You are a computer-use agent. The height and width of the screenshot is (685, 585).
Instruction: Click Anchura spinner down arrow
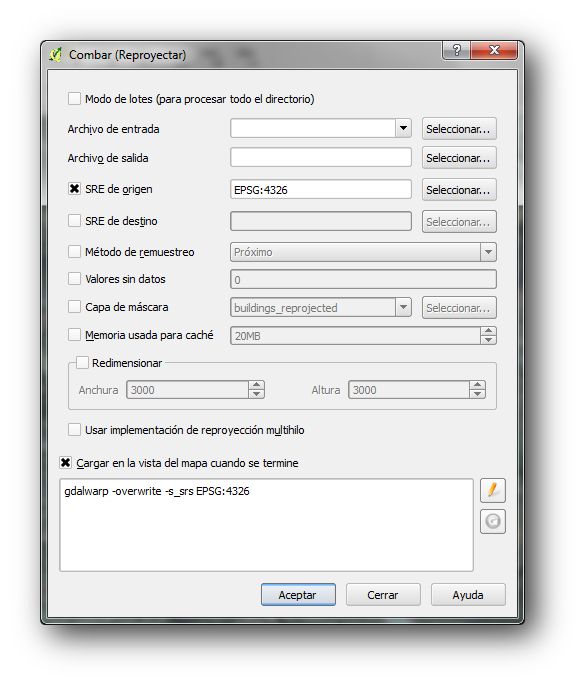(x=256, y=394)
